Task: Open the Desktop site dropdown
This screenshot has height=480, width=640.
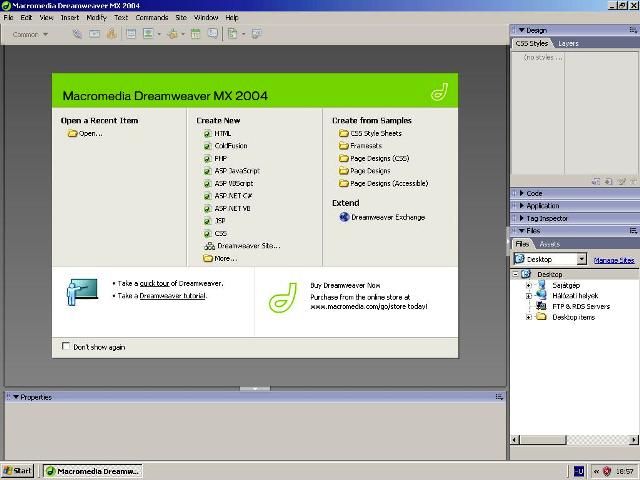Action: coord(582,259)
